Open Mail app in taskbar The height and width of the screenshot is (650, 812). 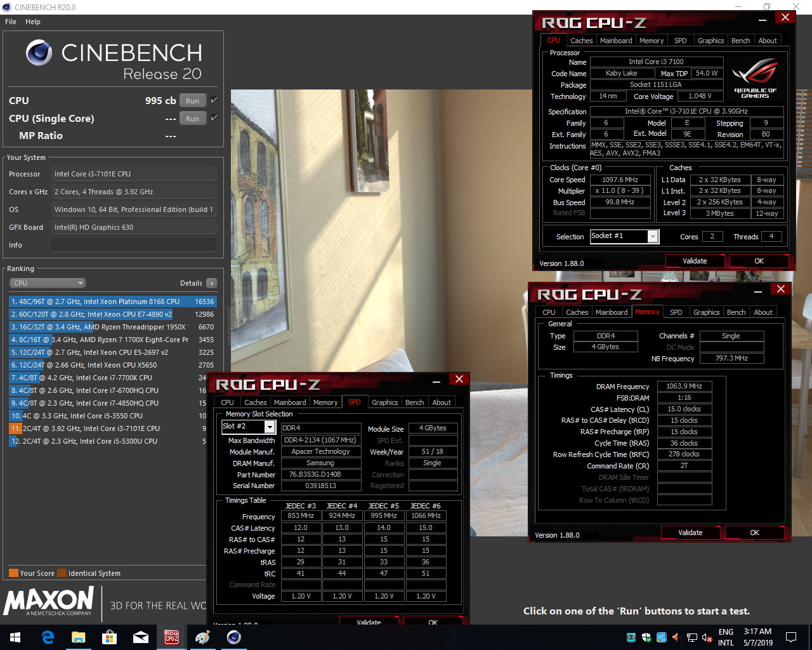coord(141,637)
